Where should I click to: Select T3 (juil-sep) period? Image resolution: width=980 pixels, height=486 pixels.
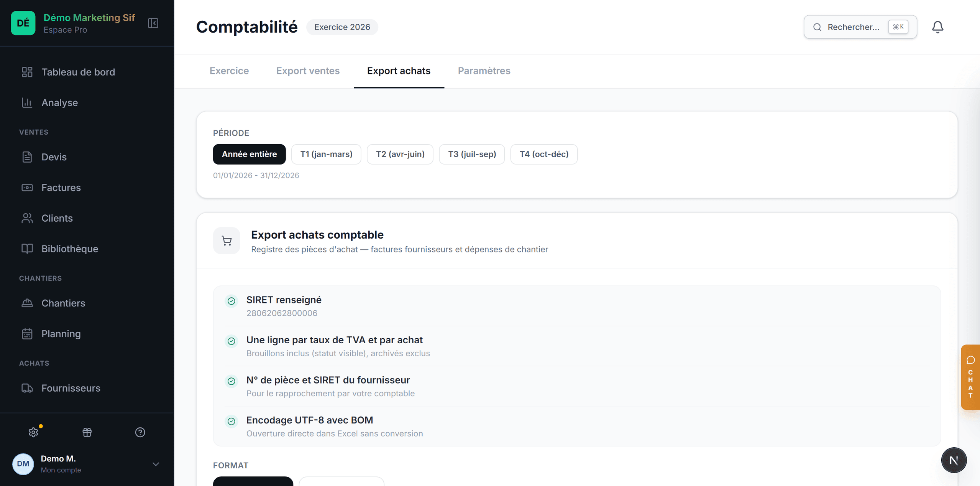pos(472,154)
